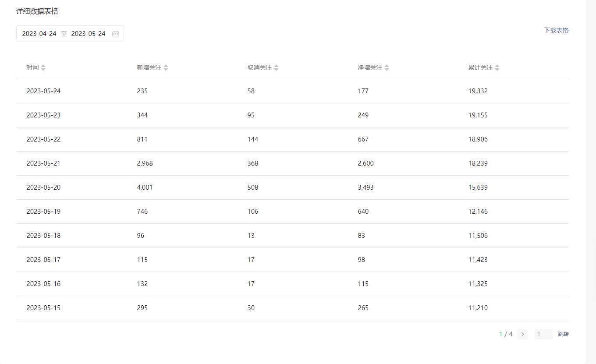
Task: Click the 2023-05-15 row date
Action: pos(43,308)
